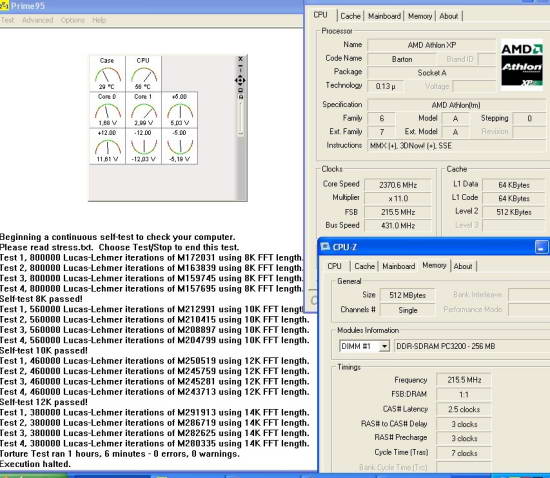This screenshot has width=550, height=478.
Task: Click the Case temperature gauge
Action: click(x=107, y=73)
